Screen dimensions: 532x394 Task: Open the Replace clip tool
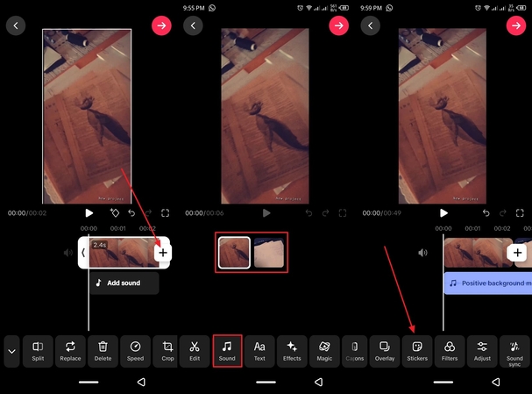[70, 351]
